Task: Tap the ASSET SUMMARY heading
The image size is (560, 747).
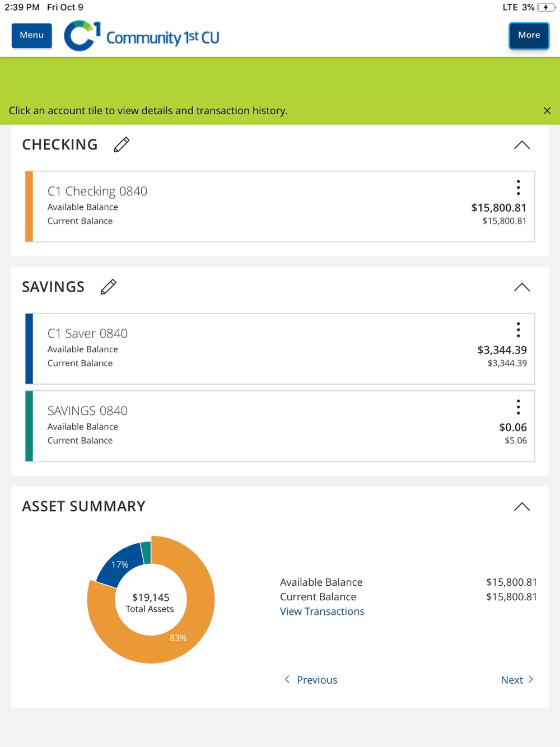Action: [83, 506]
